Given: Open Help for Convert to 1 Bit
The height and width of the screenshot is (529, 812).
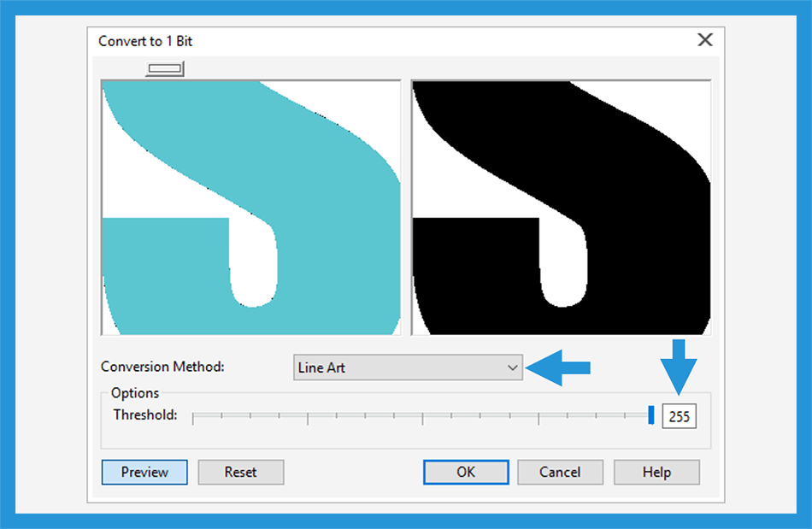Looking at the screenshot, I should [x=656, y=472].
